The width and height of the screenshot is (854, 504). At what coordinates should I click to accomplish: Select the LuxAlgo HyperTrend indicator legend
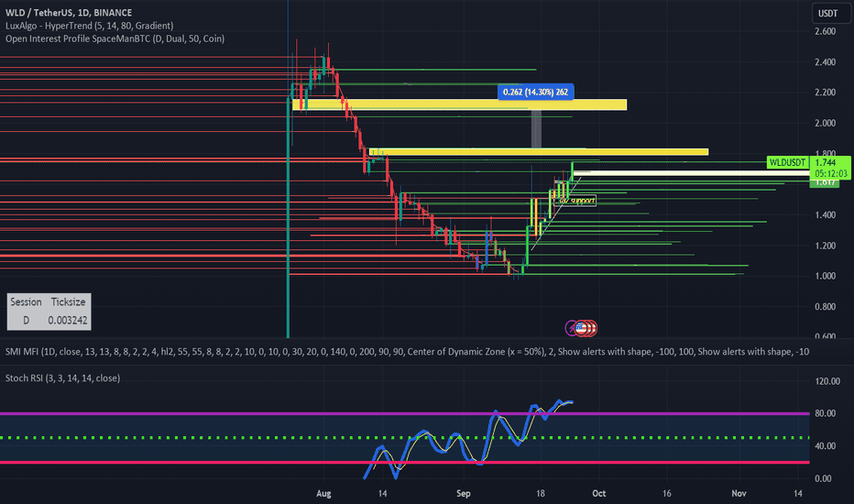click(x=89, y=26)
